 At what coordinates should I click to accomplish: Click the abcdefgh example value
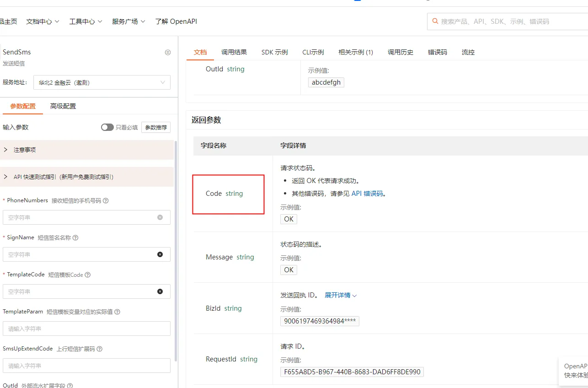point(326,82)
